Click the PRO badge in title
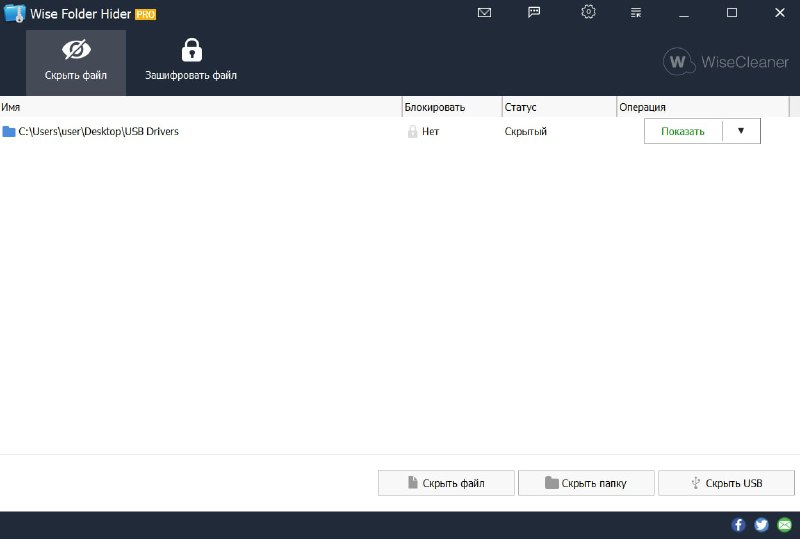The image size is (800, 539). tap(145, 14)
